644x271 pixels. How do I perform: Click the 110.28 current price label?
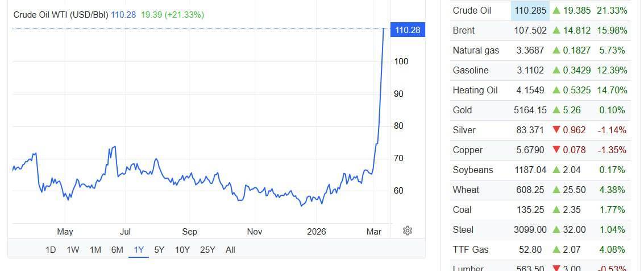[x=407, y=30]
